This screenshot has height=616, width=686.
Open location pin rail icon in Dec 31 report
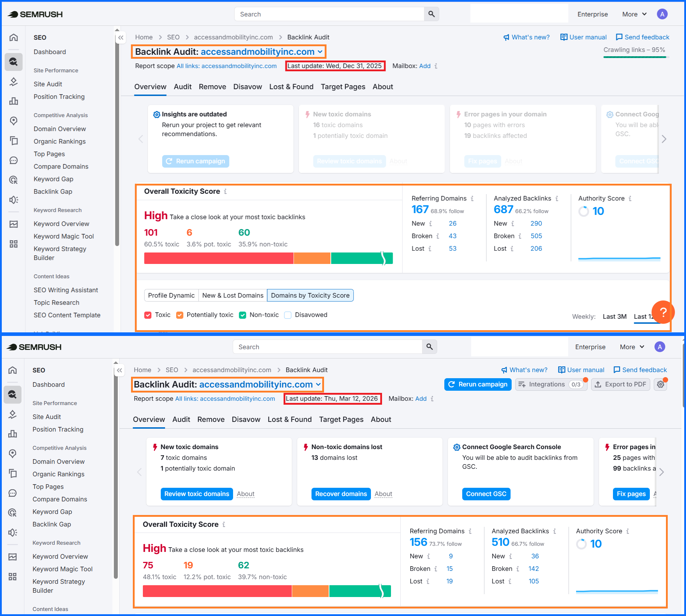[14, 121]
